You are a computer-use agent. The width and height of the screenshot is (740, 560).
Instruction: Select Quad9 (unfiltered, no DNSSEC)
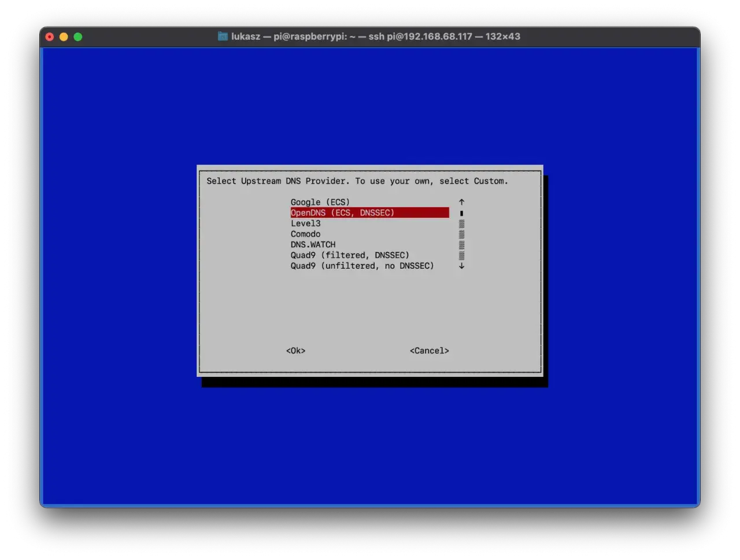point(362,266)
